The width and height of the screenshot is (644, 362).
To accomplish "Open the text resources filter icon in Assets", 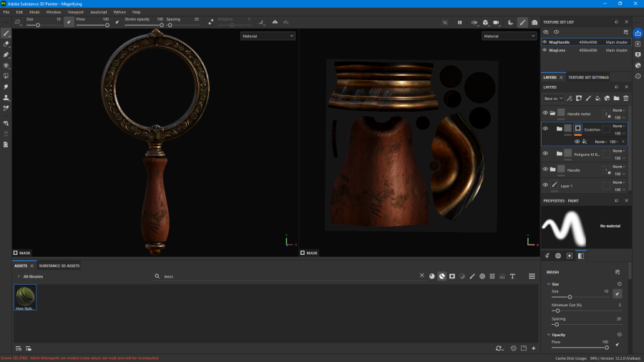I will (512, 276).
